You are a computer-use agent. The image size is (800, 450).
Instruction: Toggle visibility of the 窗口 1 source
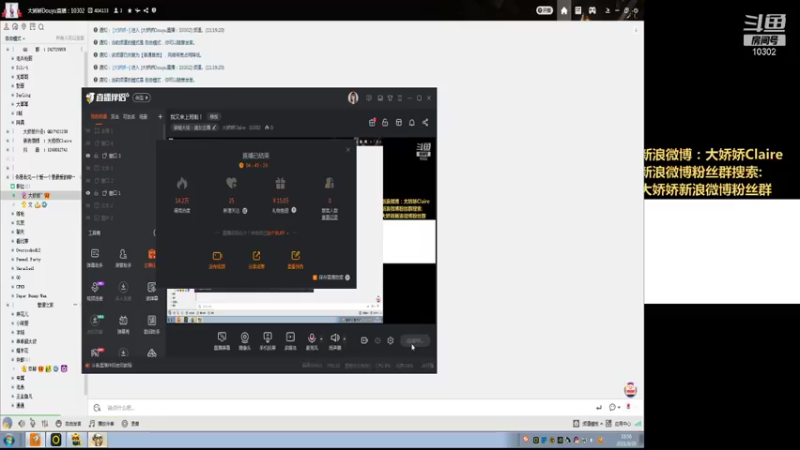coord(88,193)
